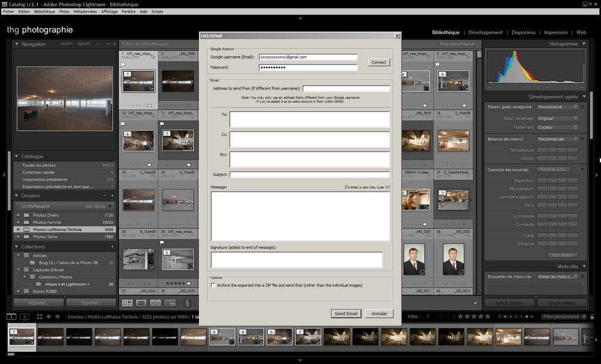Open the Fichier menu
Screen dimensions: 601x364
pos(8,12)
